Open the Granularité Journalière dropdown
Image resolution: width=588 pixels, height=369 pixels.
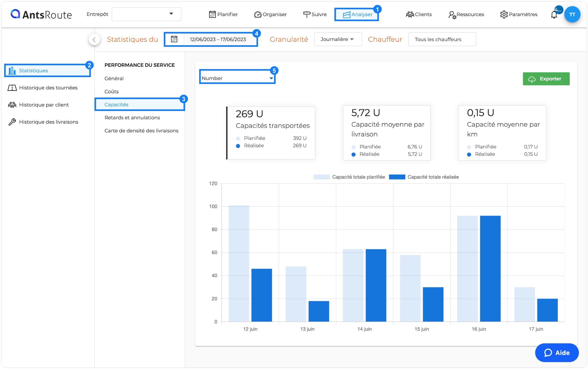click(x=338, y=39)
